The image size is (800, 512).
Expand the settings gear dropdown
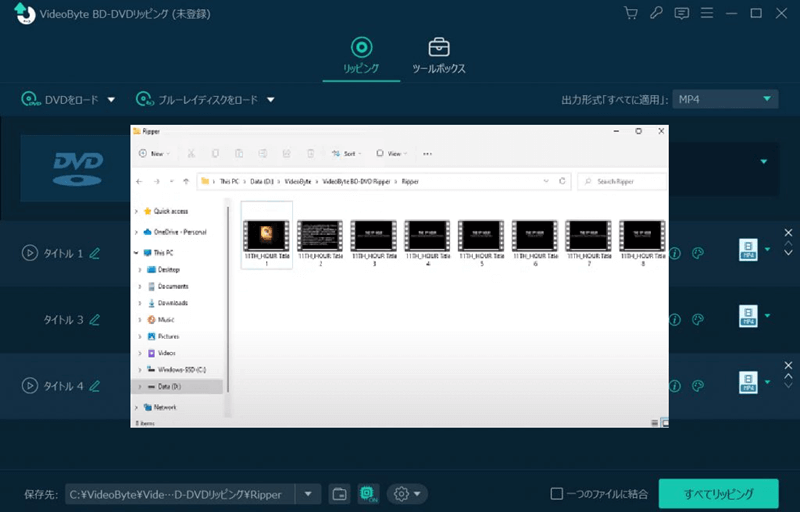click(x=407, y=494)
